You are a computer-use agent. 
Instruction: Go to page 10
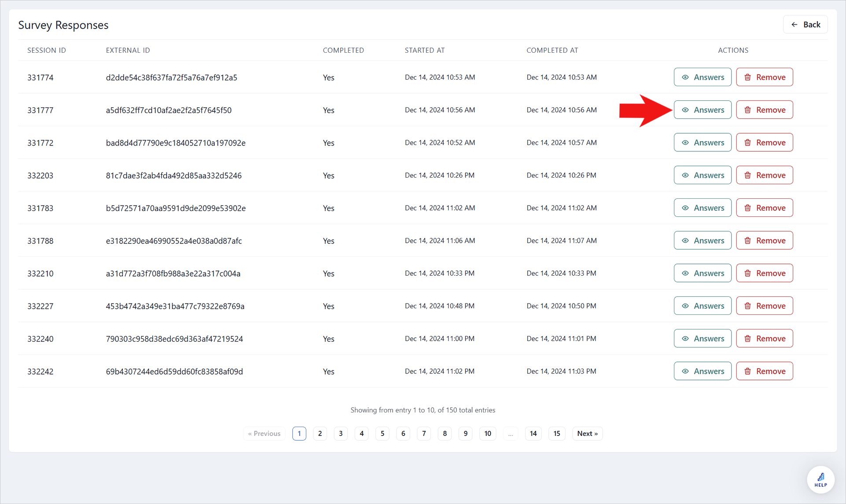(488, 434)
